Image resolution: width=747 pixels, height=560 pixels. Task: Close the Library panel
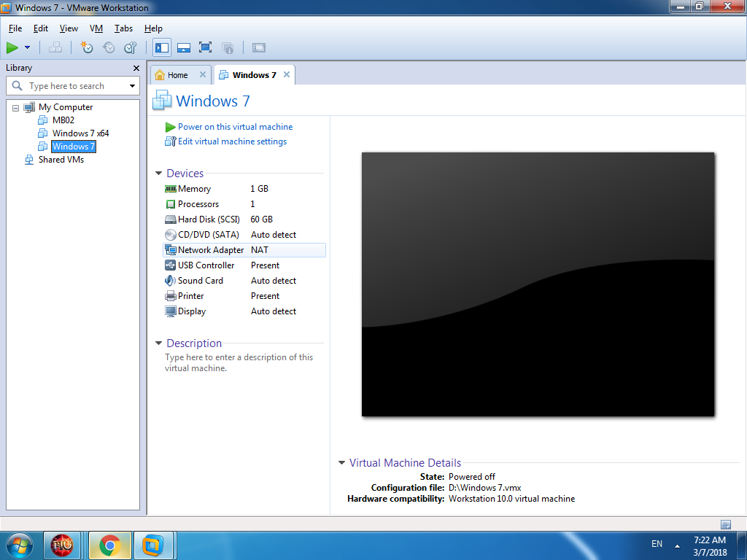136,68
